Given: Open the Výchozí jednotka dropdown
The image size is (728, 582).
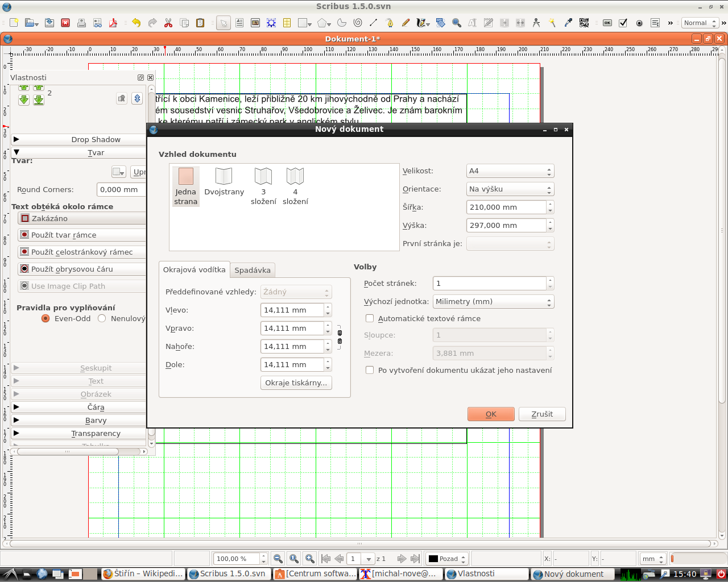Looking at the screenshot, I should click(492, 301).
